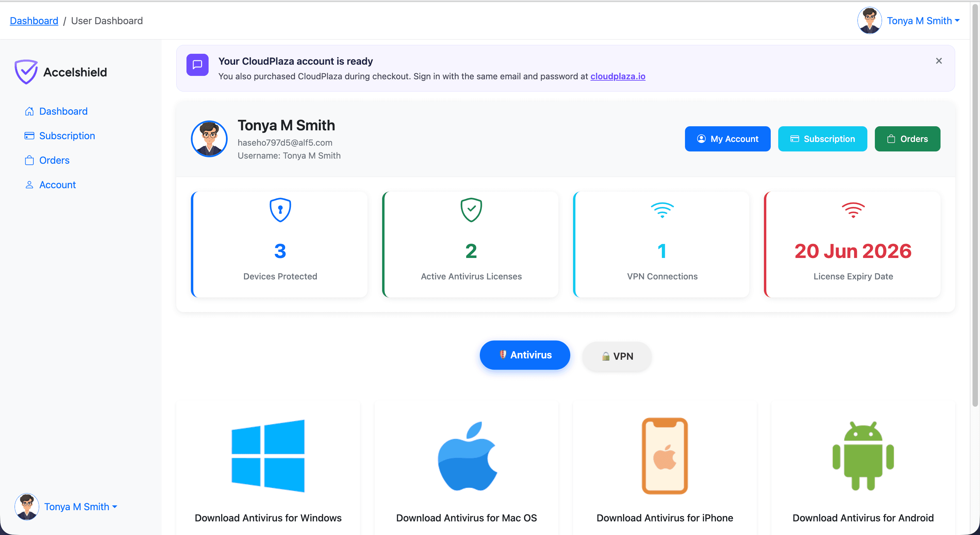Click the Active Antivirus Licenses label
Screen dimensions: 980x535
[x=471, y=276]
